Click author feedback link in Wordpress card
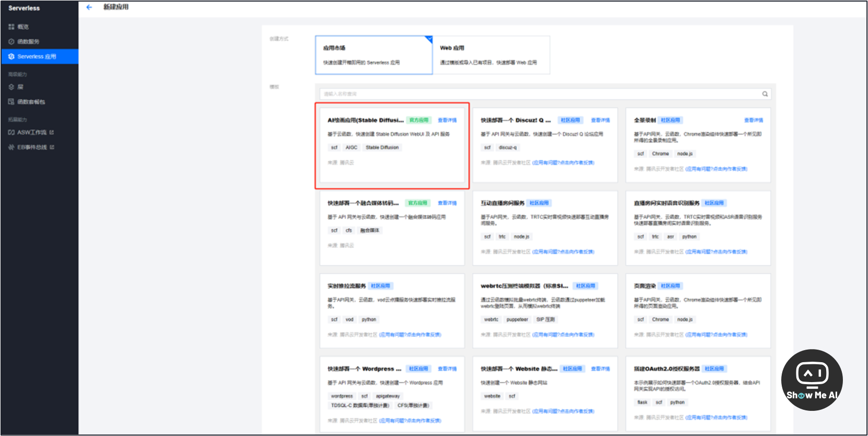The width and height of the screenshot is (868, 436). [x=410, y=420]
